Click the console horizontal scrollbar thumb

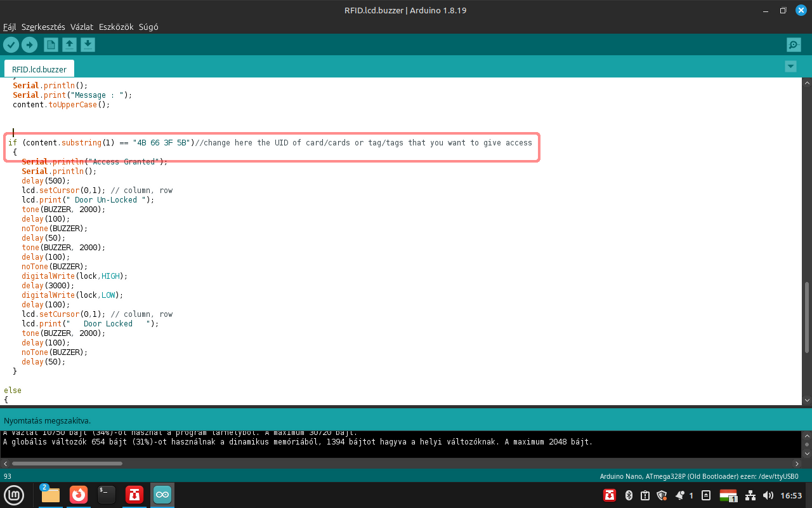(67, 464)
